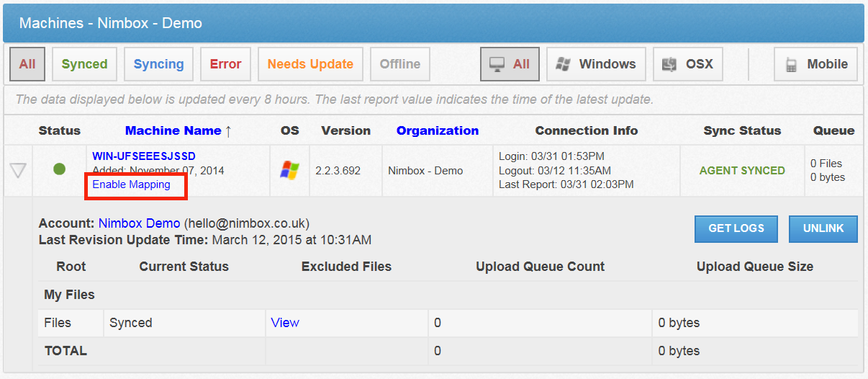The width and height of the screenshot is (868, 379).
Task: Filter to Windows machines
Action: tap(597, 64)
